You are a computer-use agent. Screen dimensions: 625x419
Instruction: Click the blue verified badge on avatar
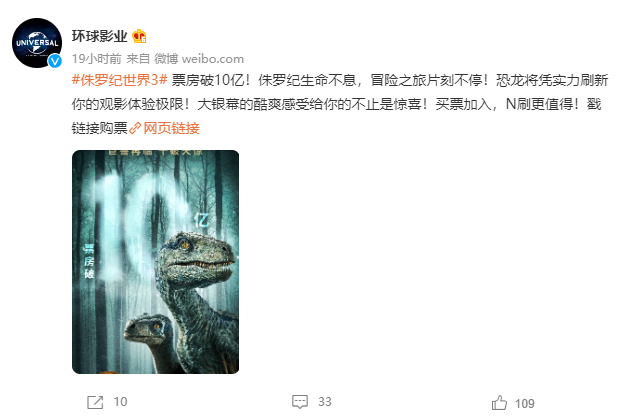click(55, 61)
